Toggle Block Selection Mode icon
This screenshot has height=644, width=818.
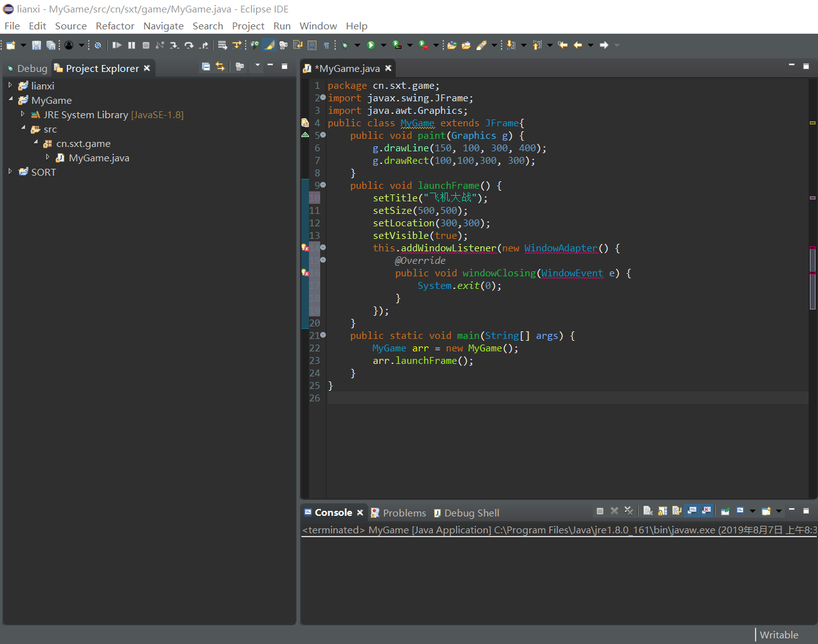(x=312, y=45)
